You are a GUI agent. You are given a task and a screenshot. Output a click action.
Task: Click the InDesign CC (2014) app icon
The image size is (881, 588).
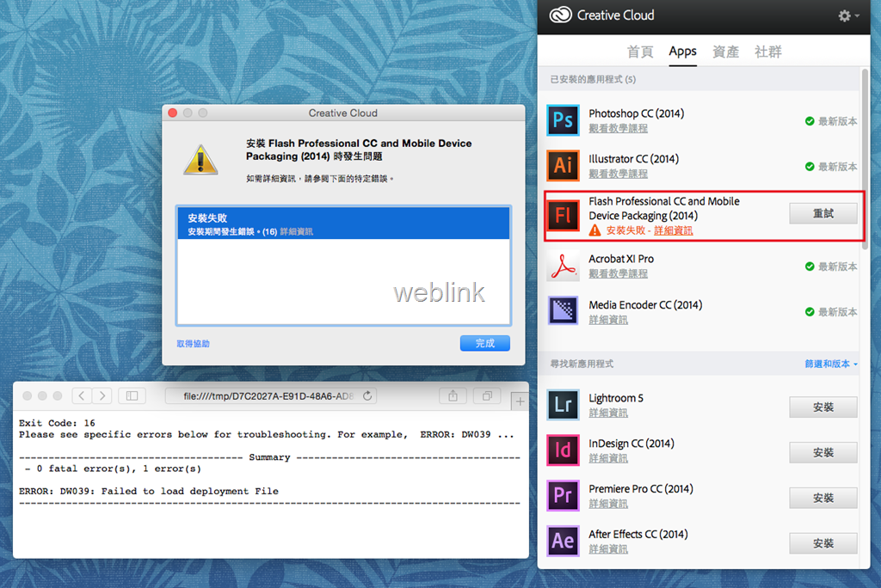tap(563, 450)
